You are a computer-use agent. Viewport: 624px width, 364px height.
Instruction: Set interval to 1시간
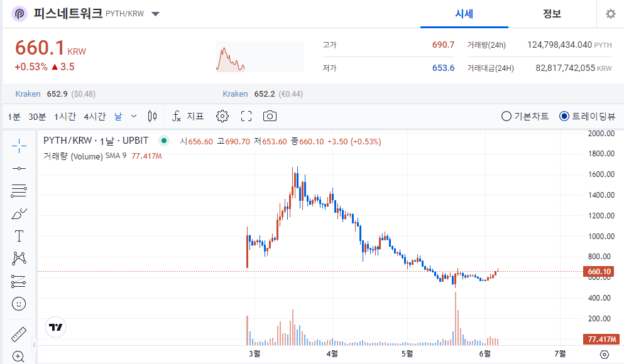pos(65,117)
